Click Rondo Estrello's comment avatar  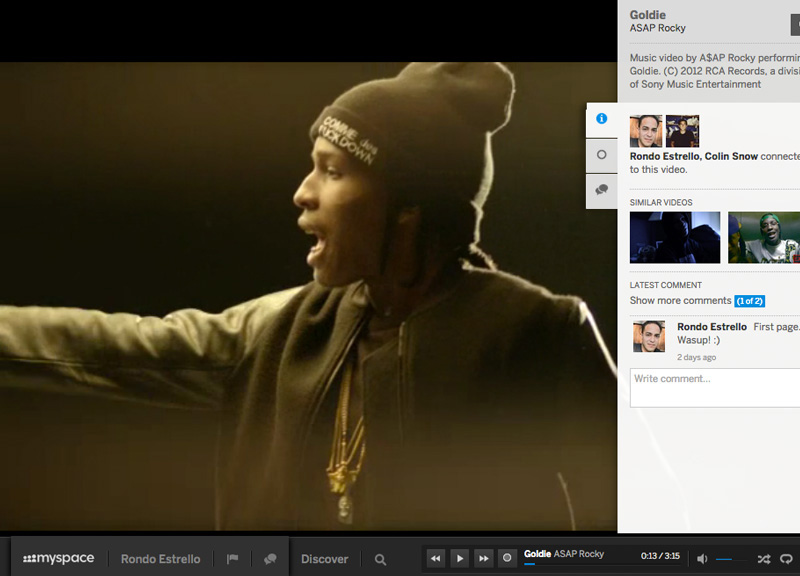pyautogui.click(x=649, y=337)
